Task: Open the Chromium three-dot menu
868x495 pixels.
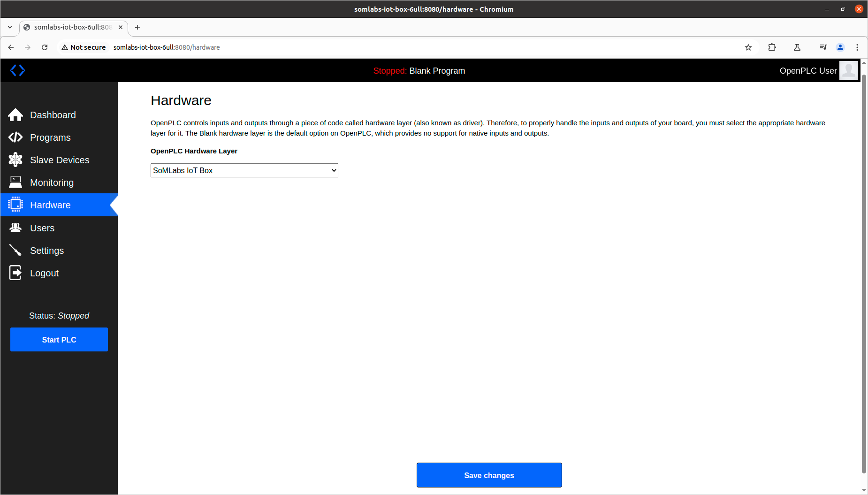Action: pos(857,47)
